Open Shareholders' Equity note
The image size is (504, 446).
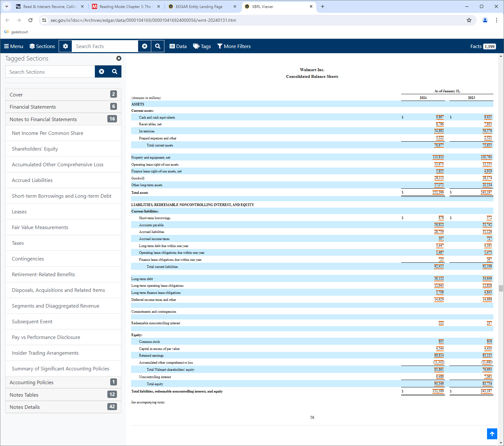point(63,149)
